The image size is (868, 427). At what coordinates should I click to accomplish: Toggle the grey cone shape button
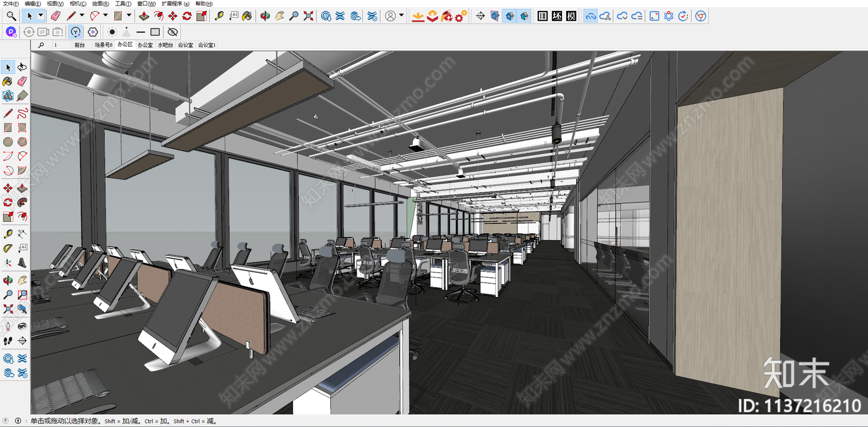point(126,32)
